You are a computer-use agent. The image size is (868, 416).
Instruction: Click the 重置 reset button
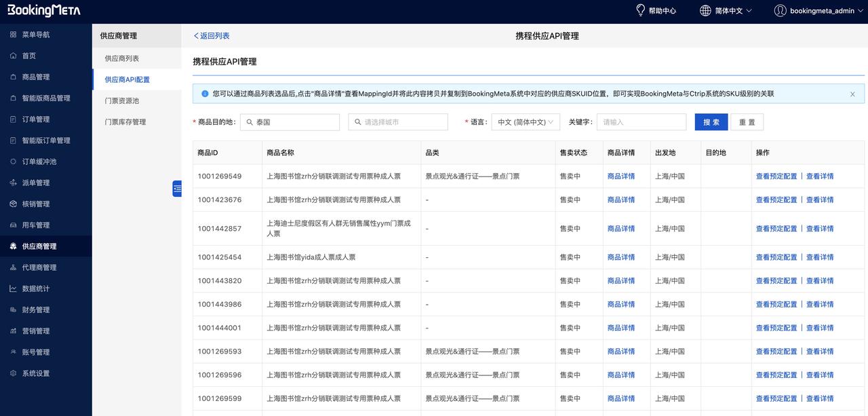pos(747,122)
